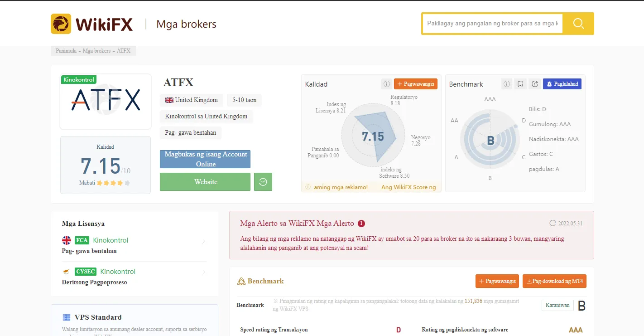Image resolution: width=644 pixels, height=336 pixels.
Task: Click the WikiFX logo
Action: 92,24
